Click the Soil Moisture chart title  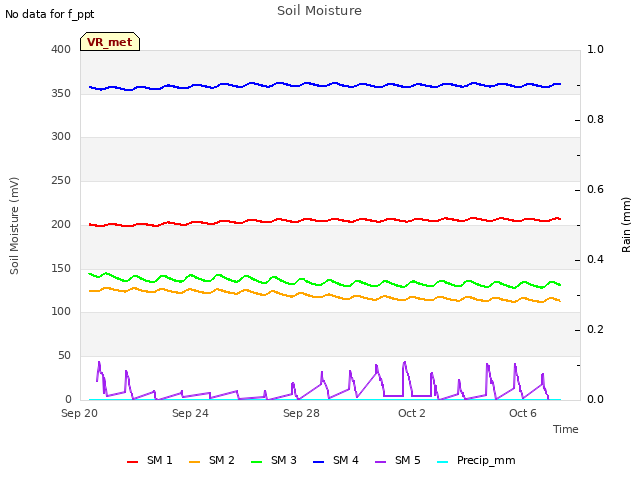coord(319,11)
